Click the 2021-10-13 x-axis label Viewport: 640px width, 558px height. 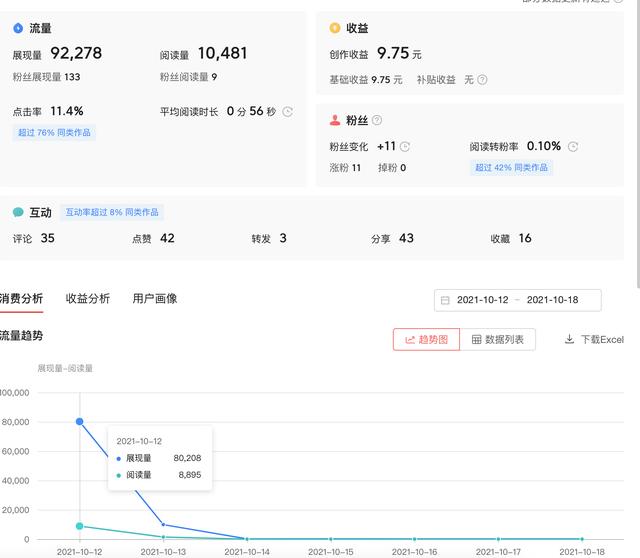pyautogui.click(x=163, y=552)
